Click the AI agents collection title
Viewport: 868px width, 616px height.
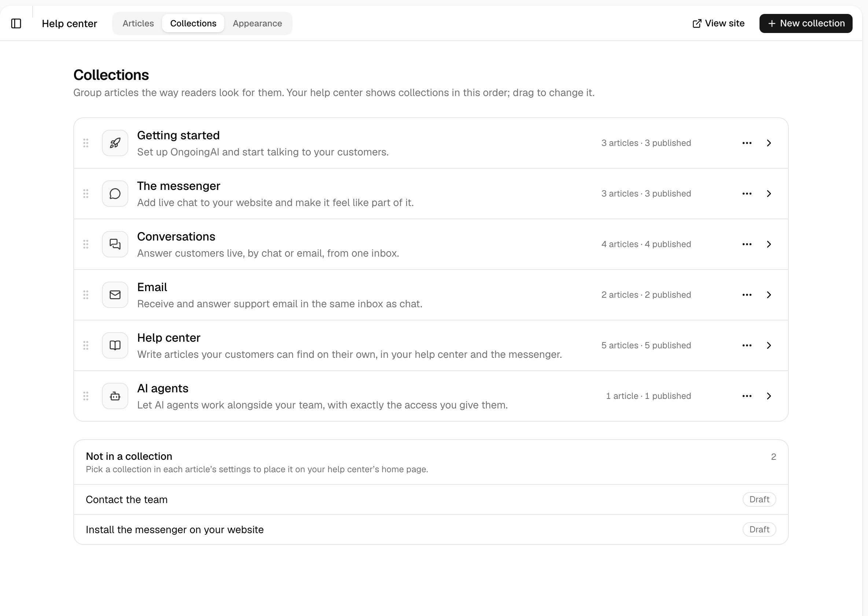coord(163,388)
